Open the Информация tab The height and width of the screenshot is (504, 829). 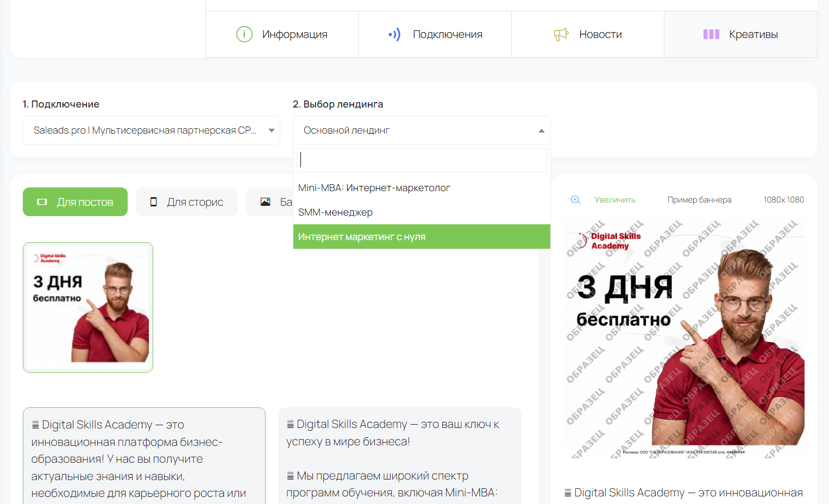[x=282, y=34]
